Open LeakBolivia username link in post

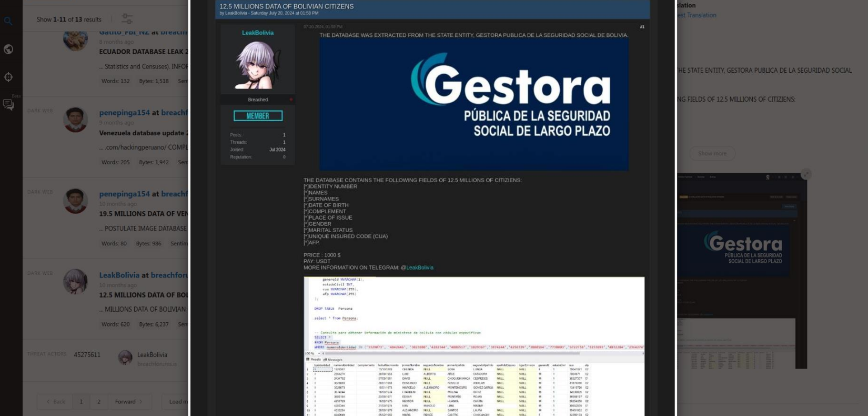point(258,33)
